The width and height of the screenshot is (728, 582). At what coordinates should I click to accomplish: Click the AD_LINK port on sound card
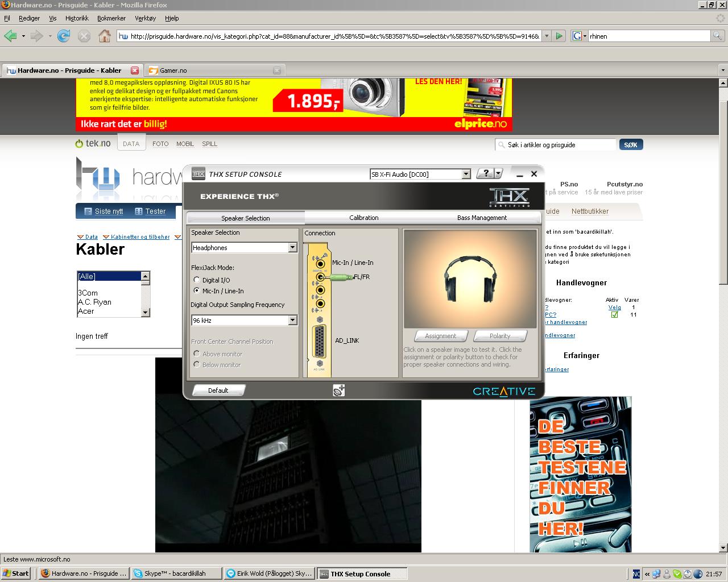(x=320, y=341)
